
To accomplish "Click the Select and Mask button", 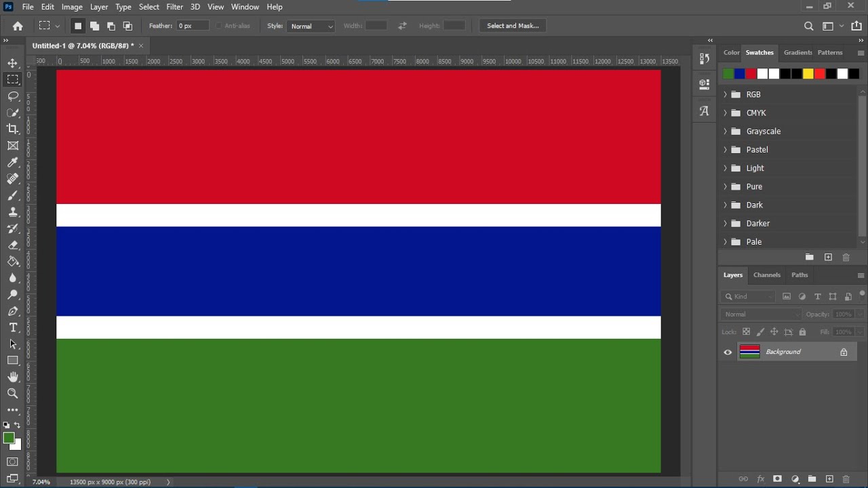I will 513,26.
